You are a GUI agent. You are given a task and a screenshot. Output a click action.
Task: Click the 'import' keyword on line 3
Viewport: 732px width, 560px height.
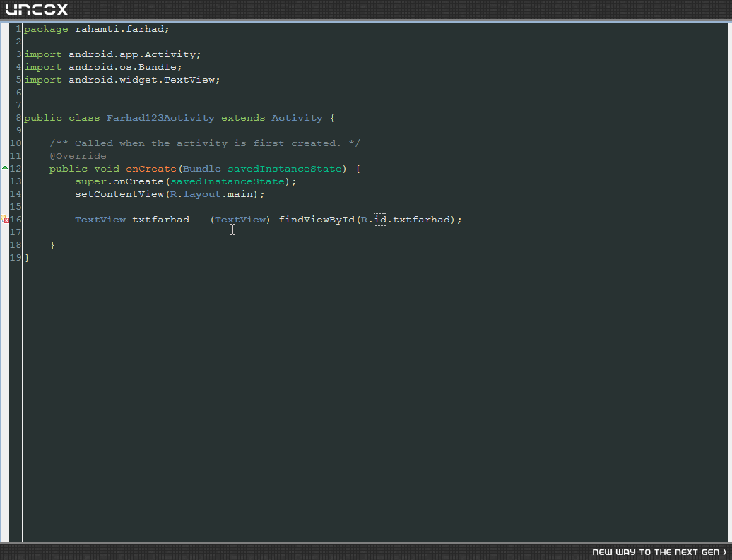(42, 54)
